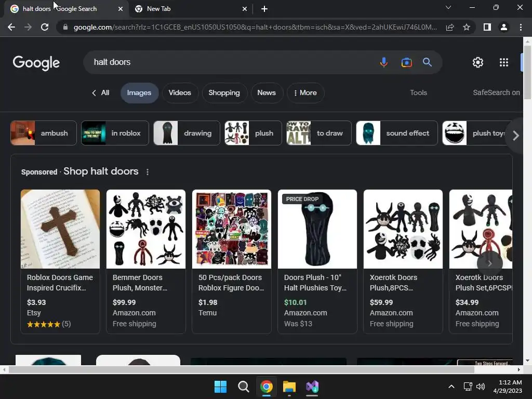532x399 pixels.
Task: Start voice search with microphone
Action: (x=384, y=62)
